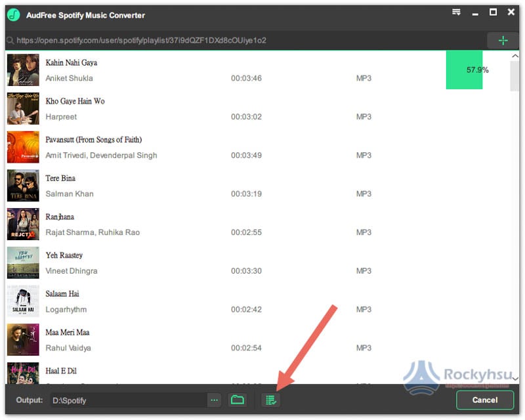
Task: Open the output folder icon
Action: 238,400
